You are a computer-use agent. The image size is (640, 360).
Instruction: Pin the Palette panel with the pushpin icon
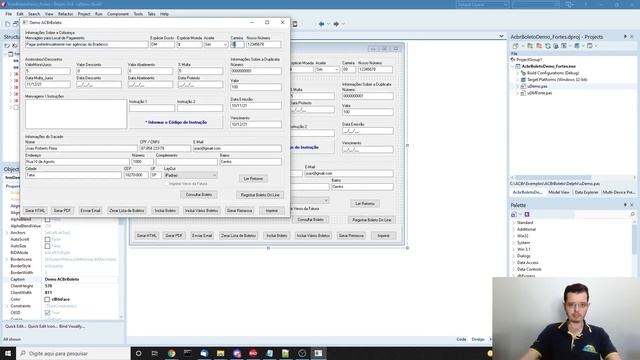625,205
